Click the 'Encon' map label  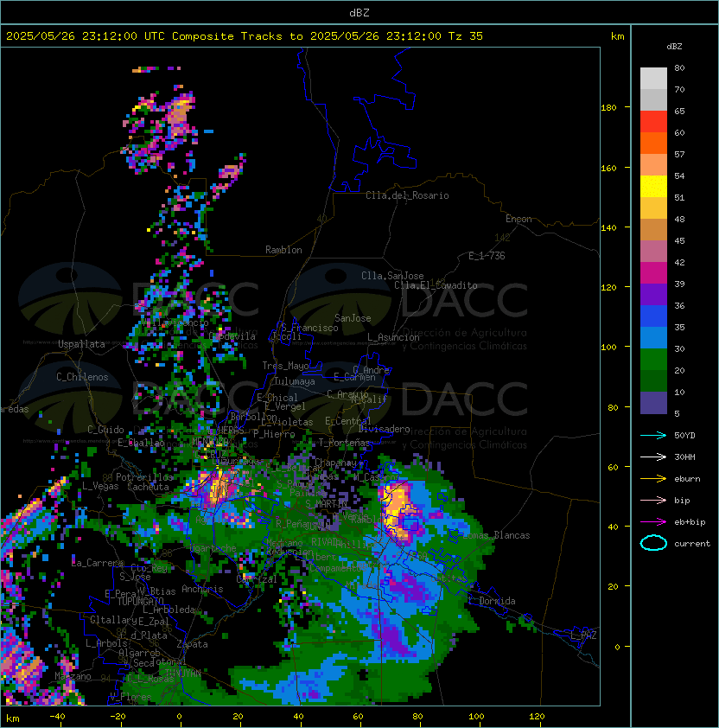click(x=519, y=219)
